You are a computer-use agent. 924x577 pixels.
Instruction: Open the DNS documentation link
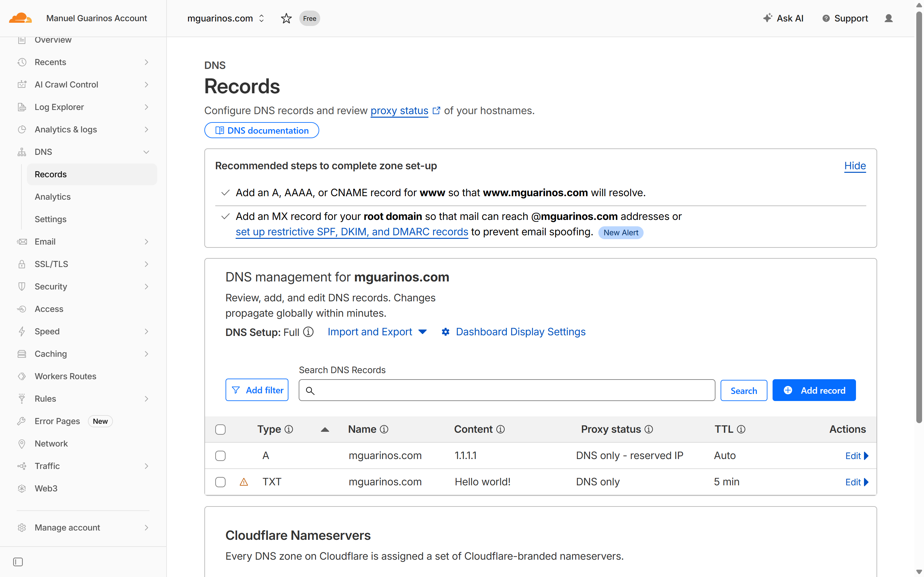261,130
